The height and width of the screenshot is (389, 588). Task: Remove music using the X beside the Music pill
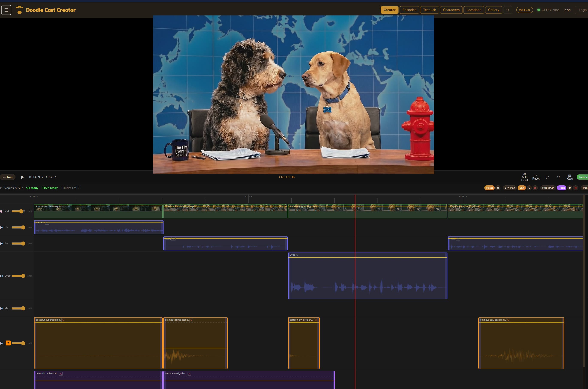pos(576,188)
